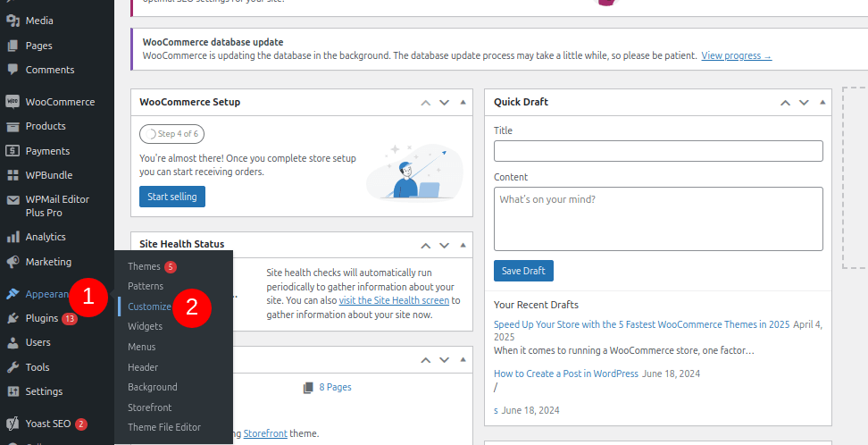This screenshot has width=868, height=445.
Task: Collapse the Site Health Status panel
Action: [x=463, y=245]
